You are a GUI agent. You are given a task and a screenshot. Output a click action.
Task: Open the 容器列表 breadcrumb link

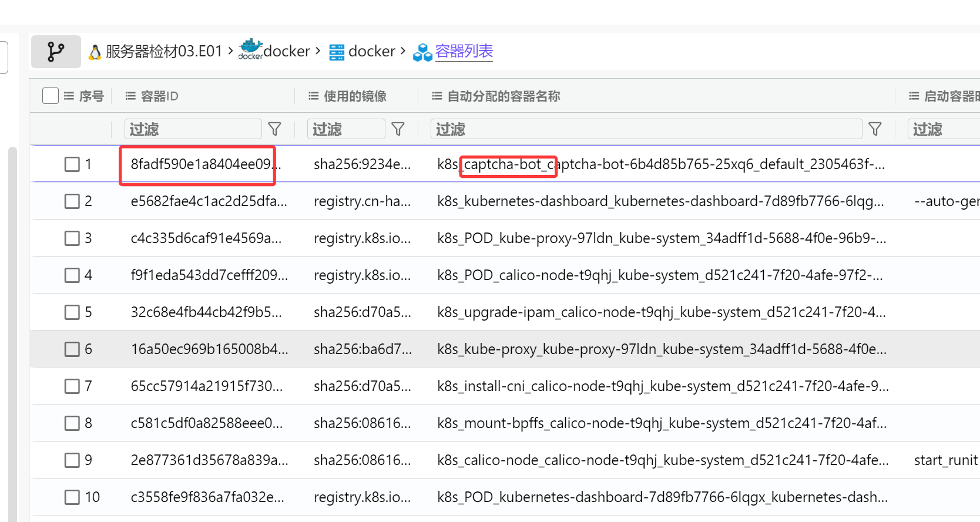click(464, 51)
